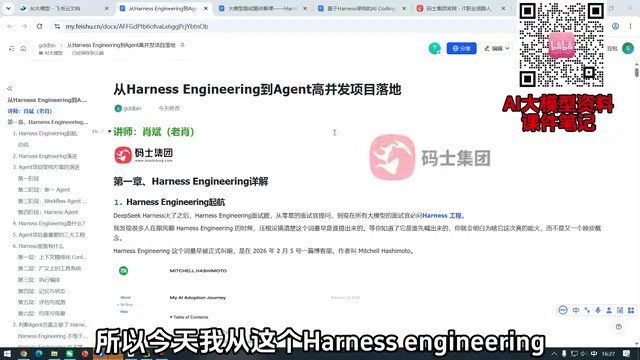Image resolution: width=640 pixels, height=360 pixels.
Task: View site information icon in address bar
Action: [x=57, y=26]
